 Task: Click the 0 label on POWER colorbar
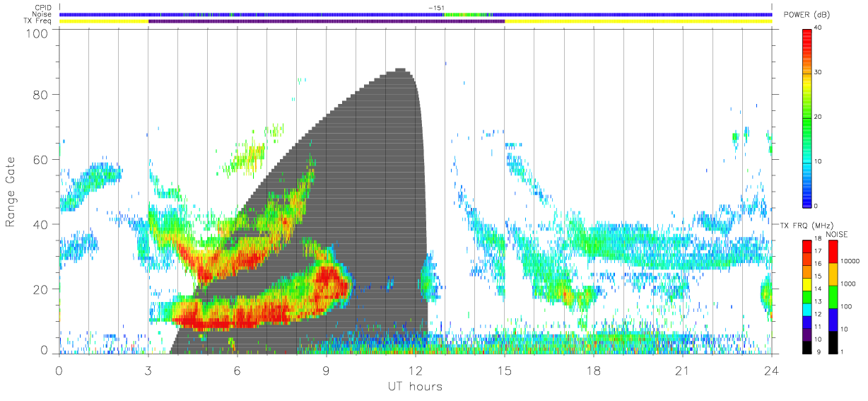click(x=816, y=206)
